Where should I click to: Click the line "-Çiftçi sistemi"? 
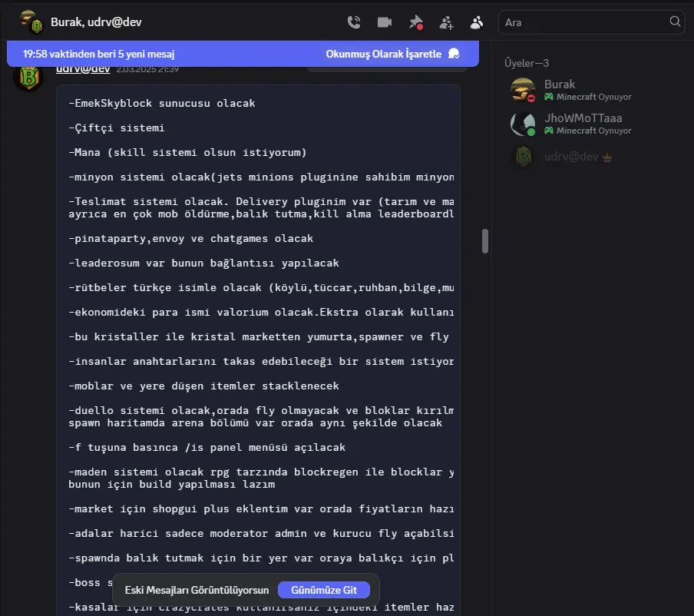[117, 128]
